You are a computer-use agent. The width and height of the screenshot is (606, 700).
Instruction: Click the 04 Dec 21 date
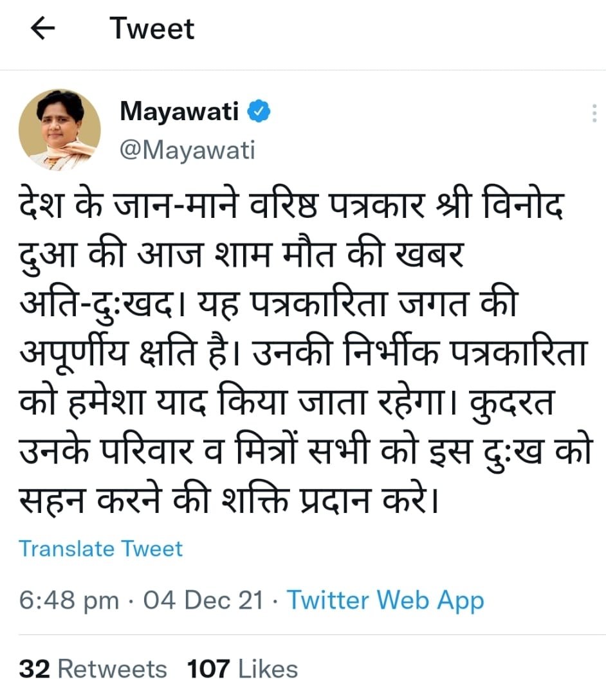[x=203, y=600]
